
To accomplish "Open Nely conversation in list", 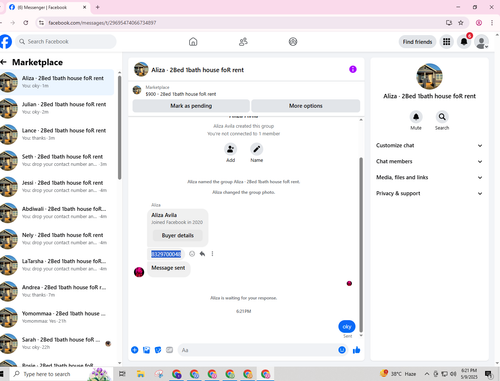I will click(57, 239).
